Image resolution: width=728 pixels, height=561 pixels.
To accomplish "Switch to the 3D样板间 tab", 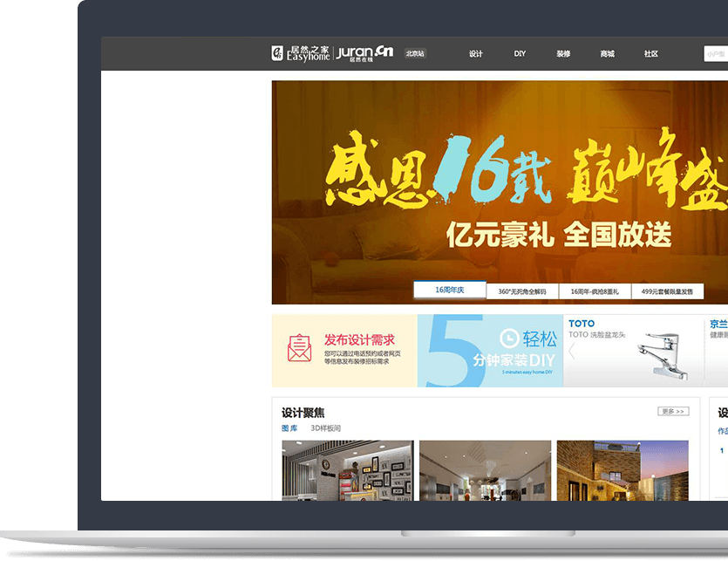I will click(x=325, y=428).
